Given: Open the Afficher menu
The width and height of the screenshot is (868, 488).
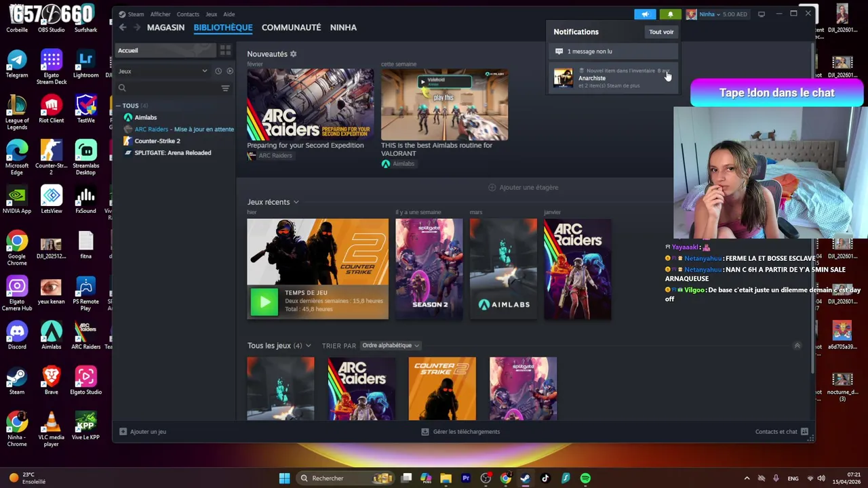Looking at the screenshot, I should tap(161, 14).
